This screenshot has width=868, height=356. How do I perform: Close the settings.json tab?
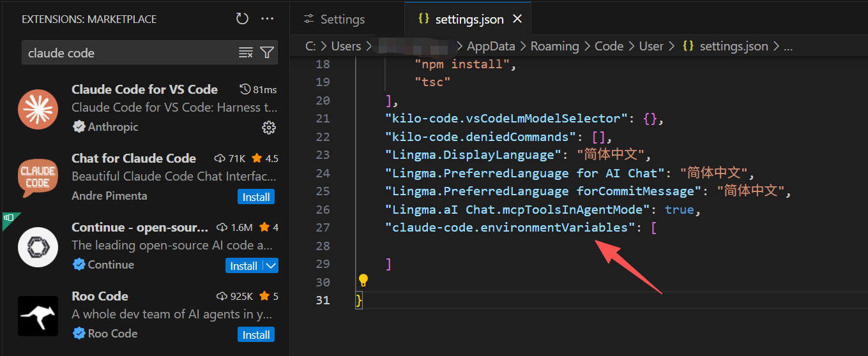517,19
